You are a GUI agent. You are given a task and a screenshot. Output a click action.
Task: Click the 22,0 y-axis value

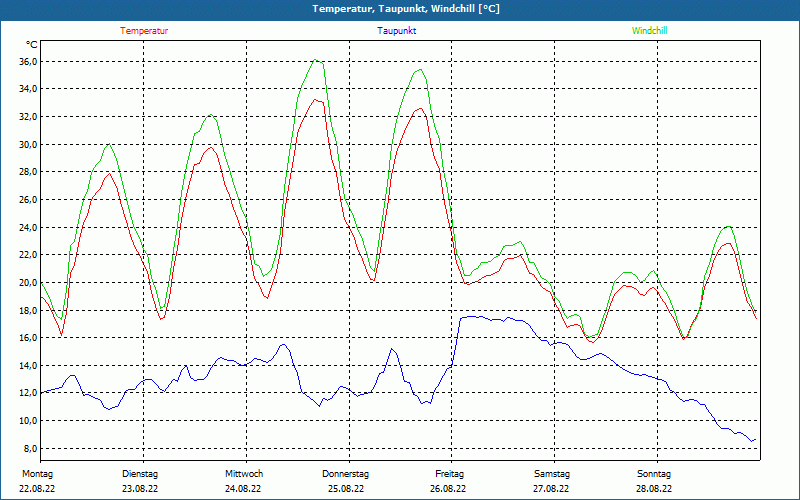tap(28, 255)
